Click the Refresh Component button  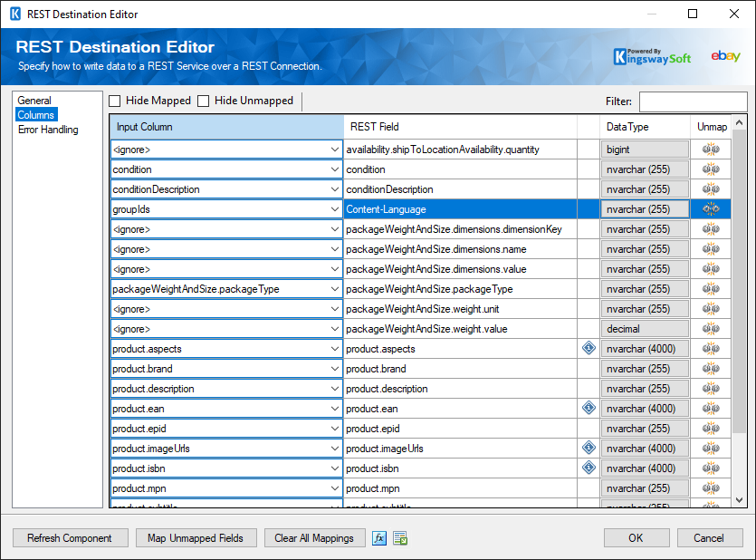(x=71, y=538)
